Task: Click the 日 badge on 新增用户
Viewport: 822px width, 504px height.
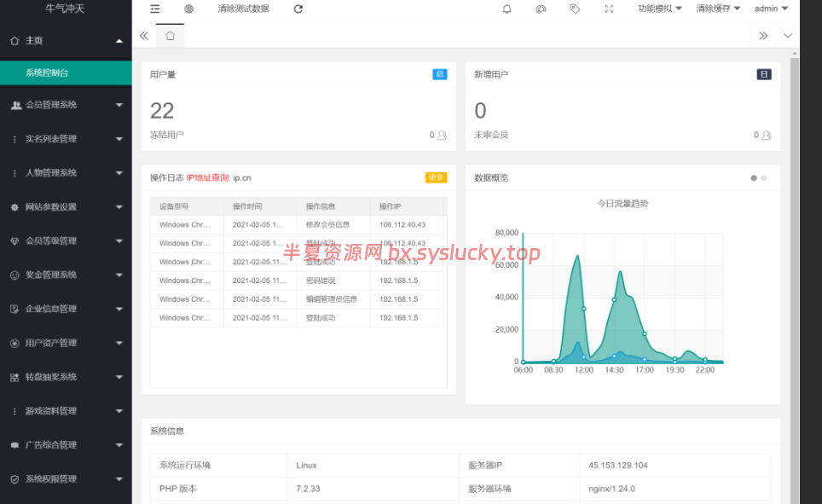Action: click(764, 74)
